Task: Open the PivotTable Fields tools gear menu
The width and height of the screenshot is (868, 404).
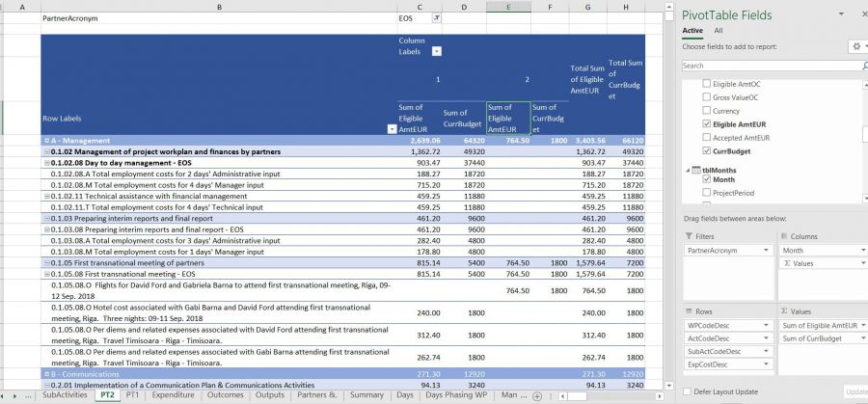Action: pyautogui.click(x=857, y=46)
